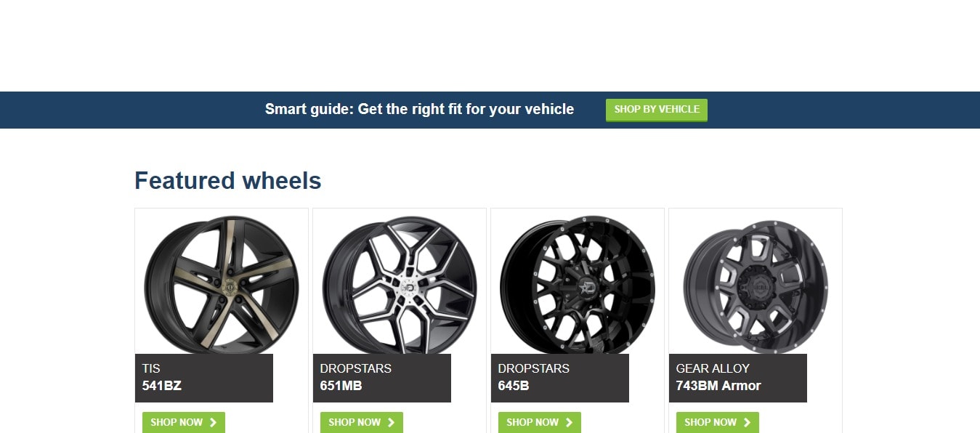Screen dimensions: 980x433
Task: Select the TIS brand label
Action: (x=151, y=368)
